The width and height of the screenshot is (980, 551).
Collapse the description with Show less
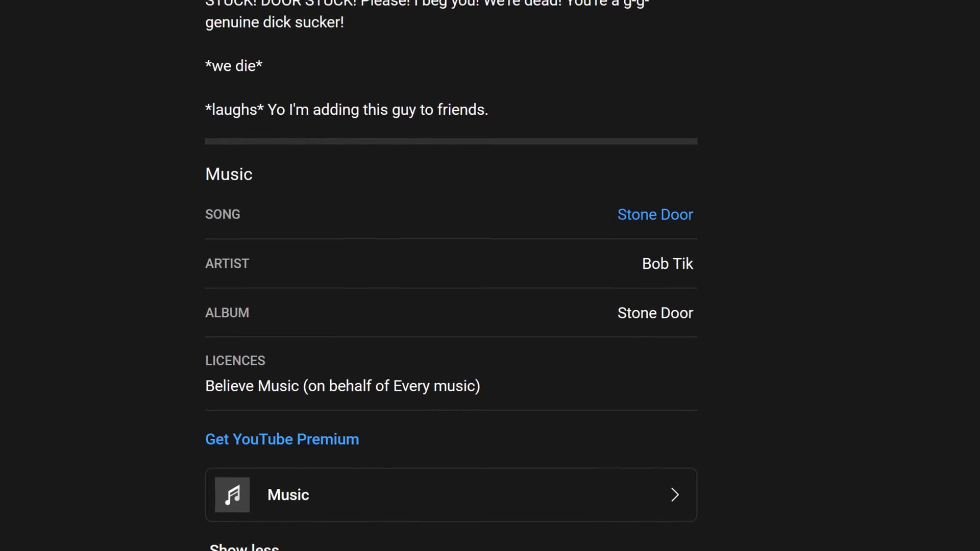pos(244,547)
